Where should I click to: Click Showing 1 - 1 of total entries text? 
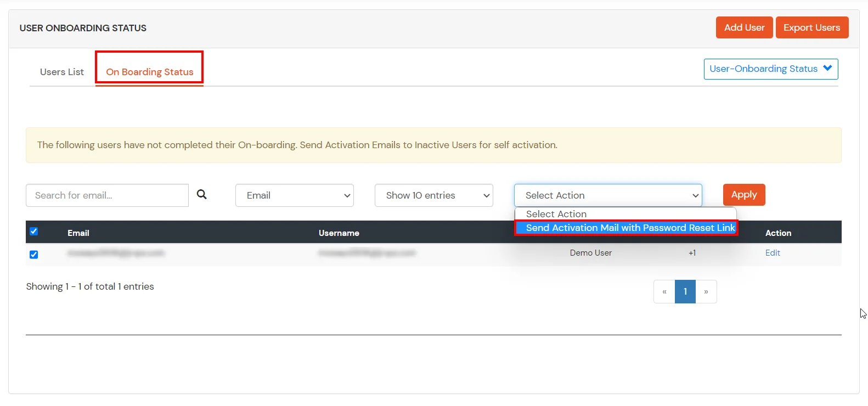90,286
